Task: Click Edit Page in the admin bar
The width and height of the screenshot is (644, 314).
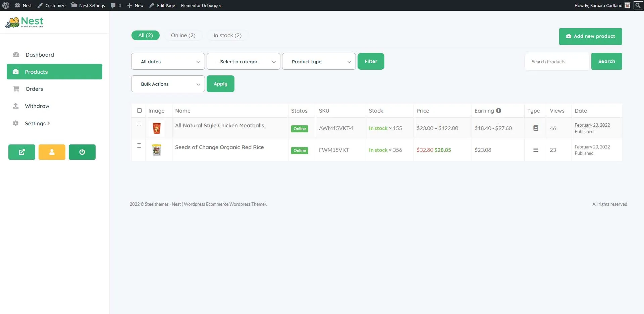Action: (162, 5)
